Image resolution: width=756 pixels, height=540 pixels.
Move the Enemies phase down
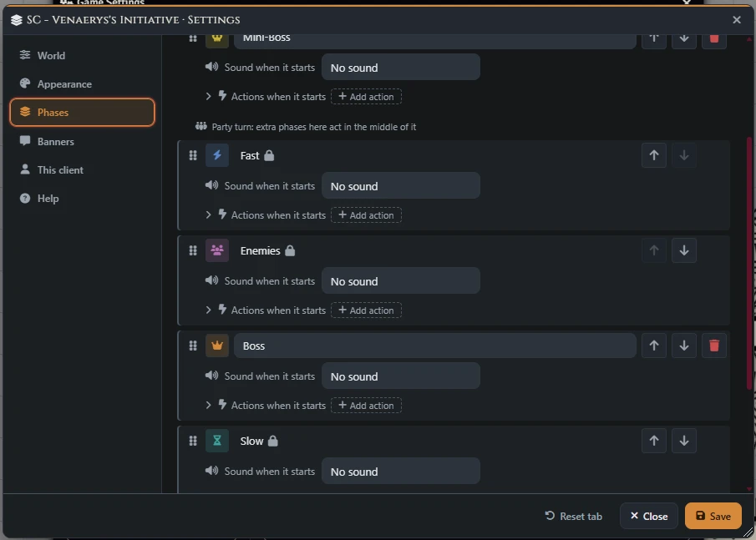point(683,250)
